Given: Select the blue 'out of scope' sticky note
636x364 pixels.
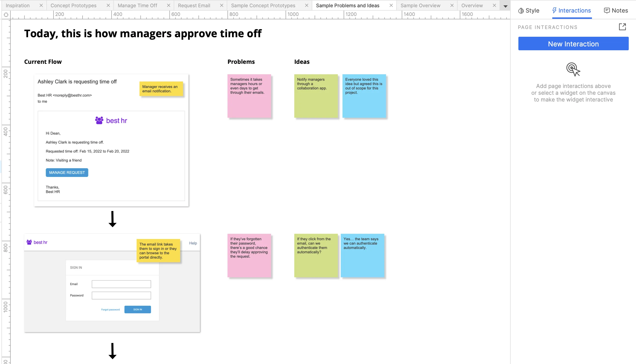Looking at the screenshot, I should pyautogui.click(x=364, y=96).
